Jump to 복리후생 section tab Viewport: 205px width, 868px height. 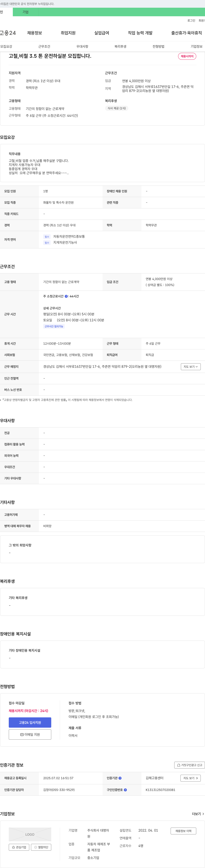(x=120, y=46)
